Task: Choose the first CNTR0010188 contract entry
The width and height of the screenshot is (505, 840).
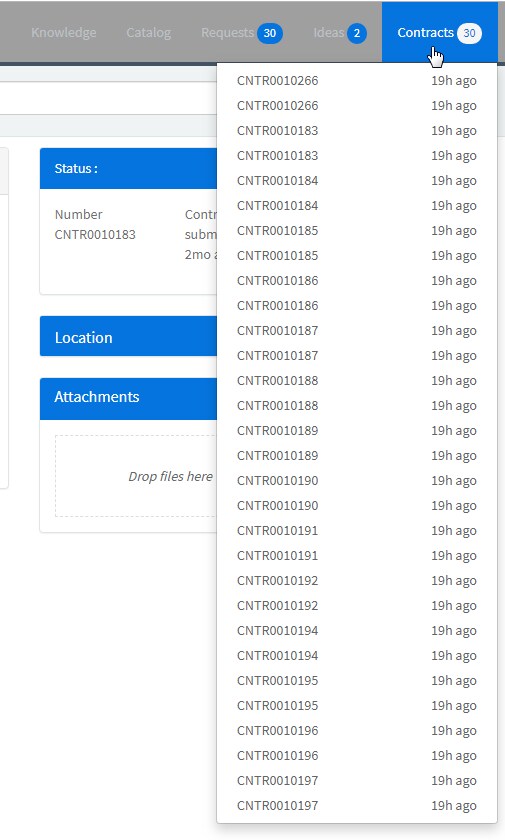Action: click(x=357, y=380)
